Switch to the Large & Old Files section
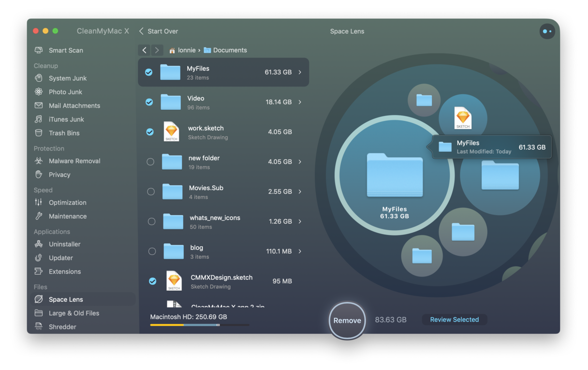Viewport: 588px width, 370px height. pyautogui.click(x=74, y=313)
